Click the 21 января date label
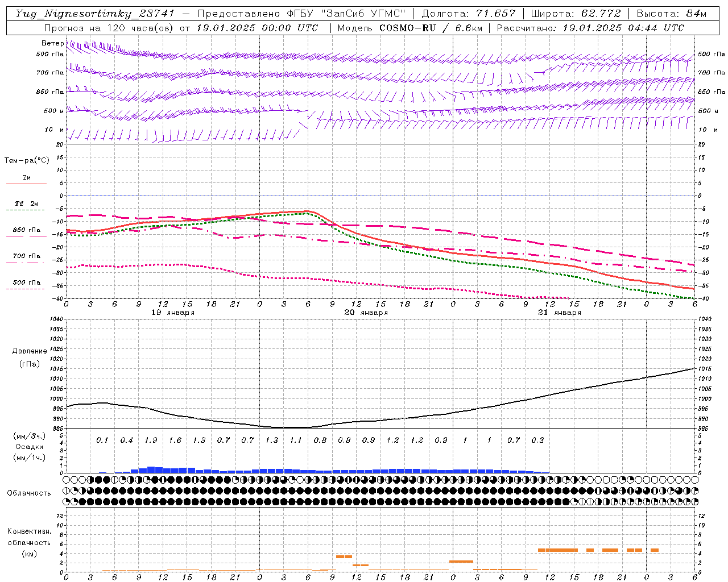728x582 pixels. point(560,313)
